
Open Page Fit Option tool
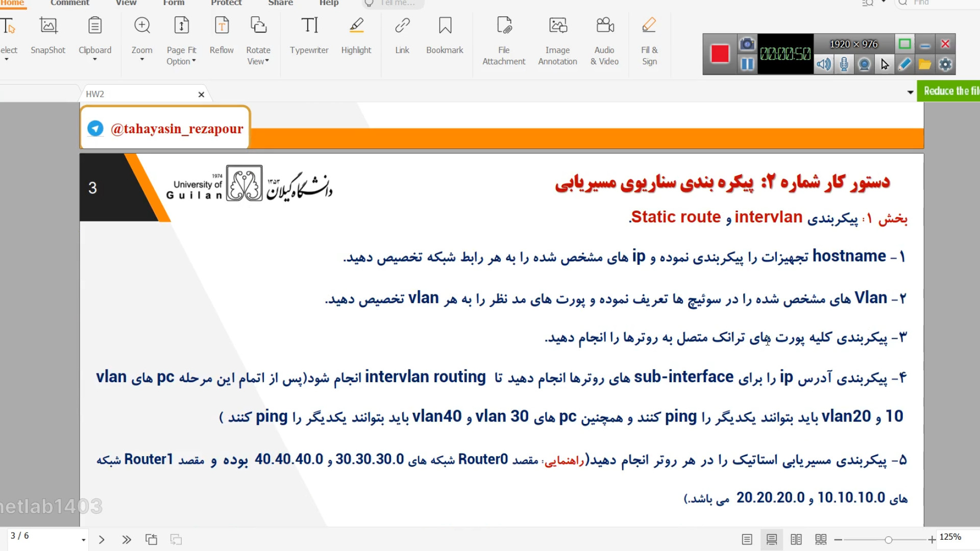pos(181,41)
